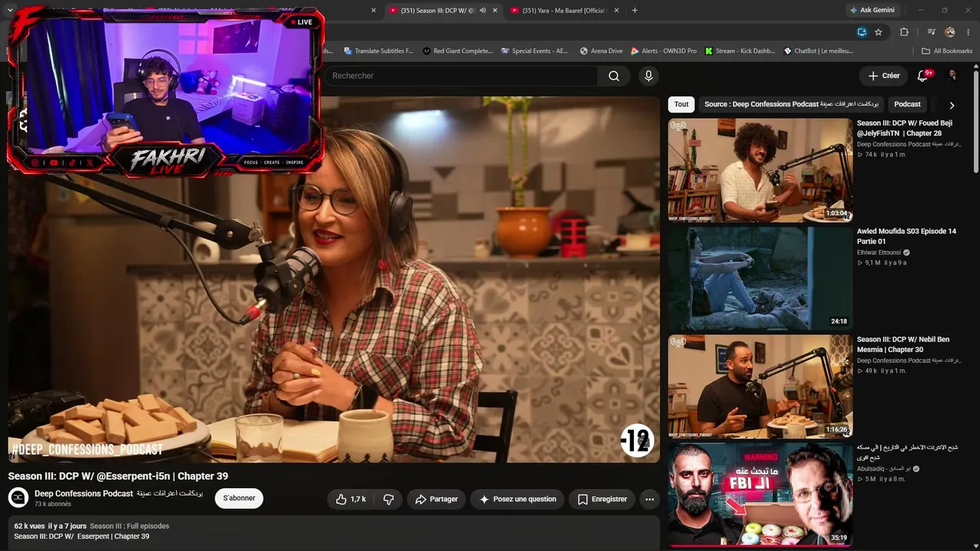Click the 'Season III : Full episodes' playlist text
This screenshot has height=551, width=980.
click(129, 526)
